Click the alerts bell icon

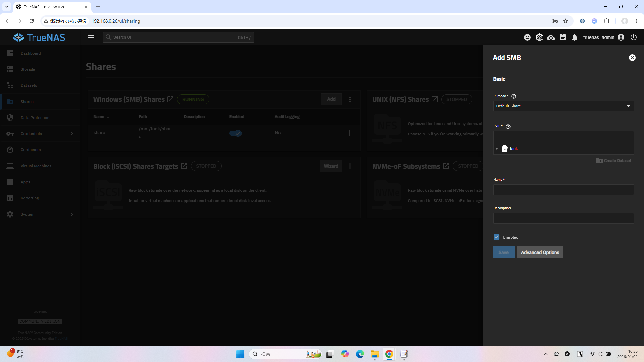[x=575, y=37]
